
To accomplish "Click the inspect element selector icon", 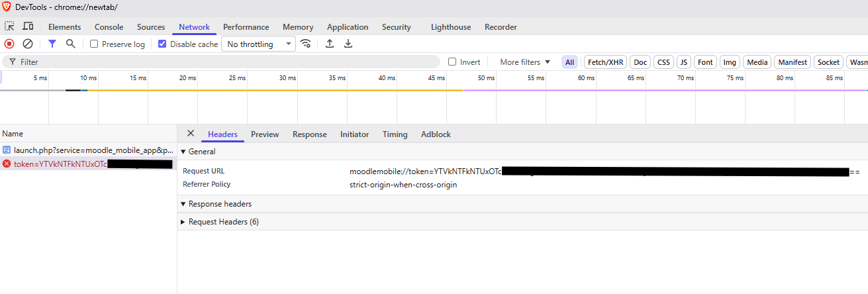I will pyautogui.click(x=9, y=26).
